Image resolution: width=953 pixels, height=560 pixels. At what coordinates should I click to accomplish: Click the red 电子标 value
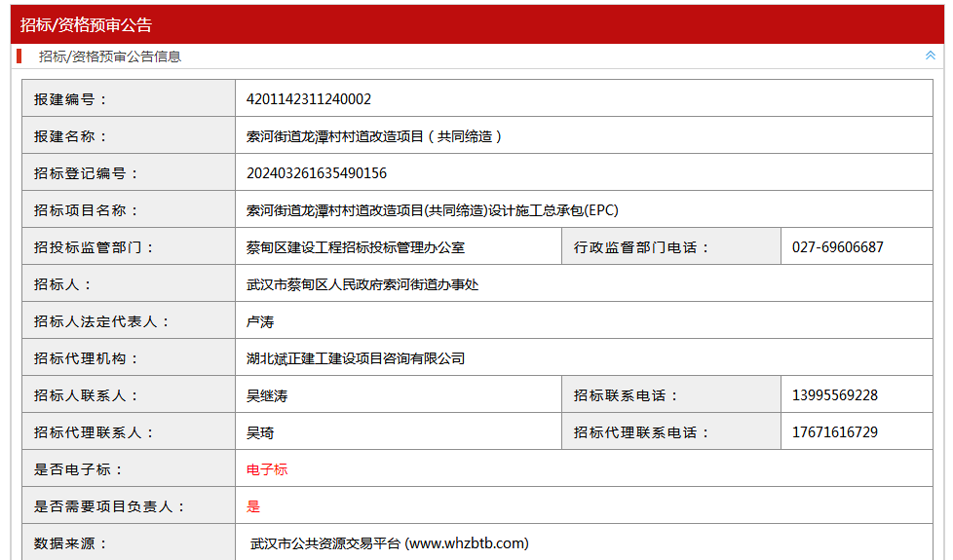[x=267, y=469]
